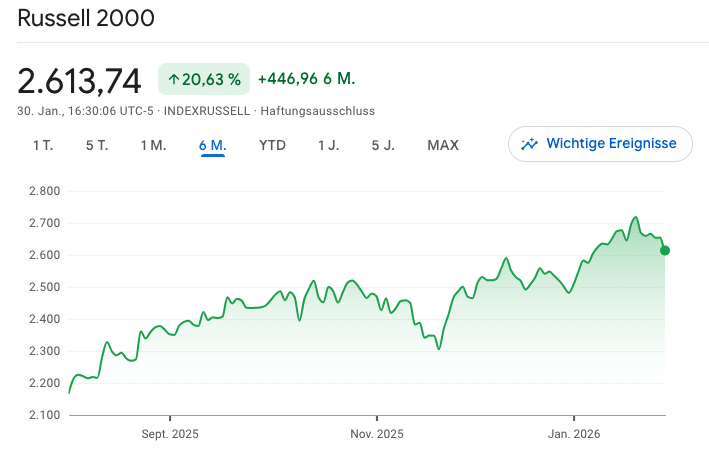Click the +446,96 6 M. change text
Viewport: 709px width, 450px height.
pos(307,79)
